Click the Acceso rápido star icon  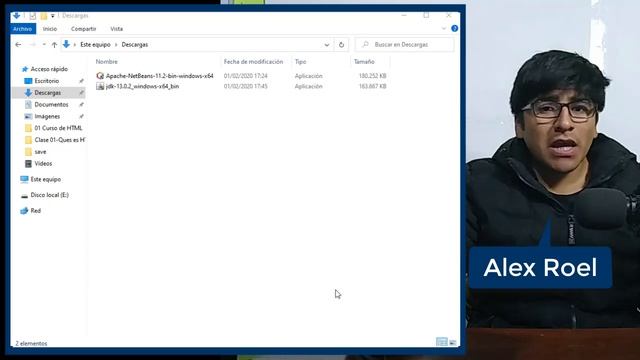click(24, 69)
